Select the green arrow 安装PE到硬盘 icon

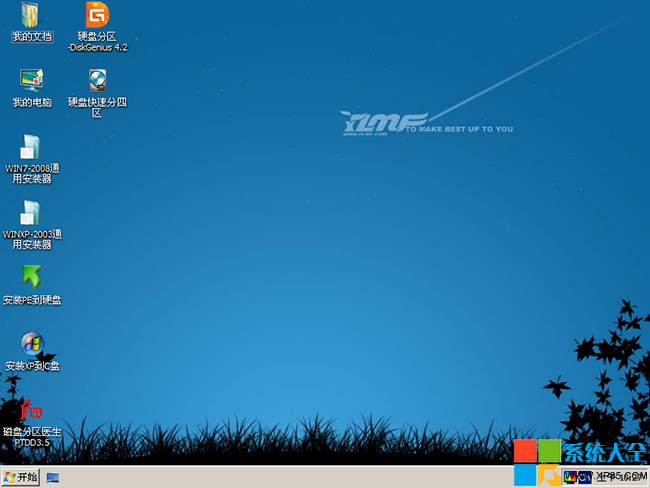(x=31, y=277)
